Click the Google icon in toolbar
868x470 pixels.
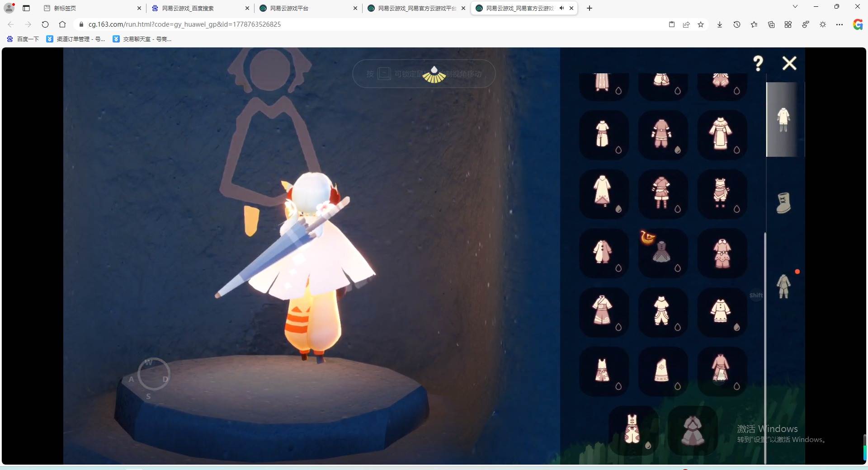(x=858, y=24)
